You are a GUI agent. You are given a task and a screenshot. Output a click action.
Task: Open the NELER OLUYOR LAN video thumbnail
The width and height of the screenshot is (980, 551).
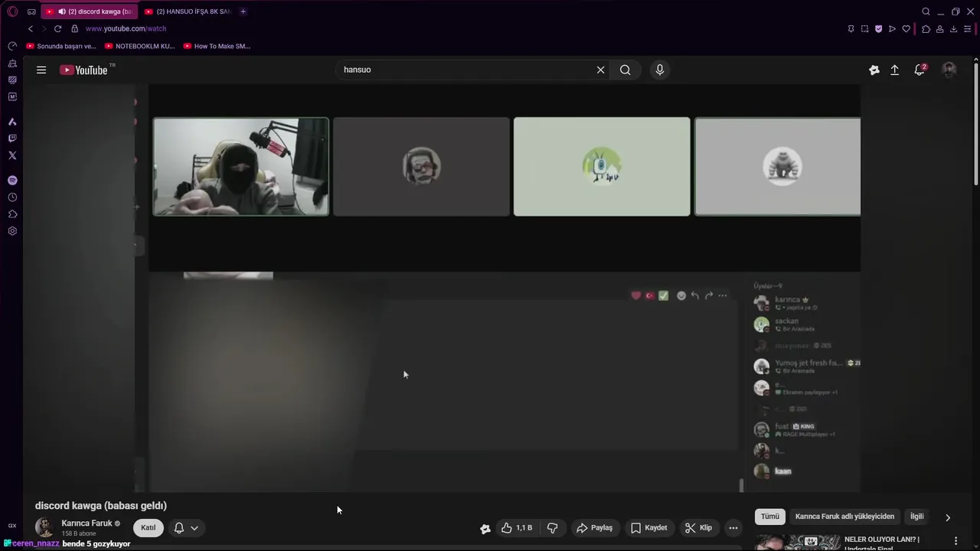click(797, 543)
